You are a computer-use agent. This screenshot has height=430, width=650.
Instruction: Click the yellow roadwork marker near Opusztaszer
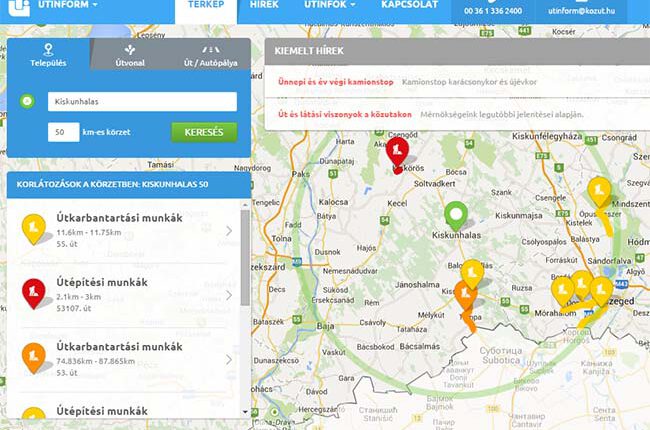pyautogui.click(x=599, y=192)
